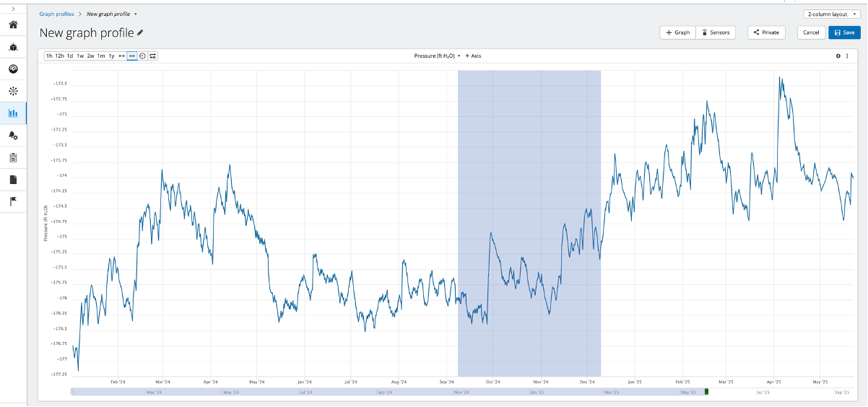Click the left handle of the range navigator
The image size is (868, 407).
[73, 392]
